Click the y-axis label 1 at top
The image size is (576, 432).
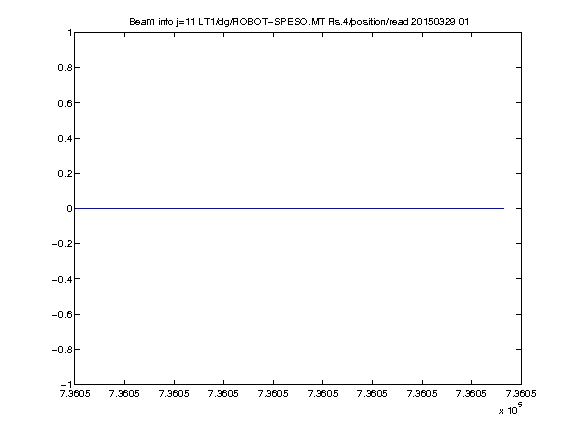(69, 33)
